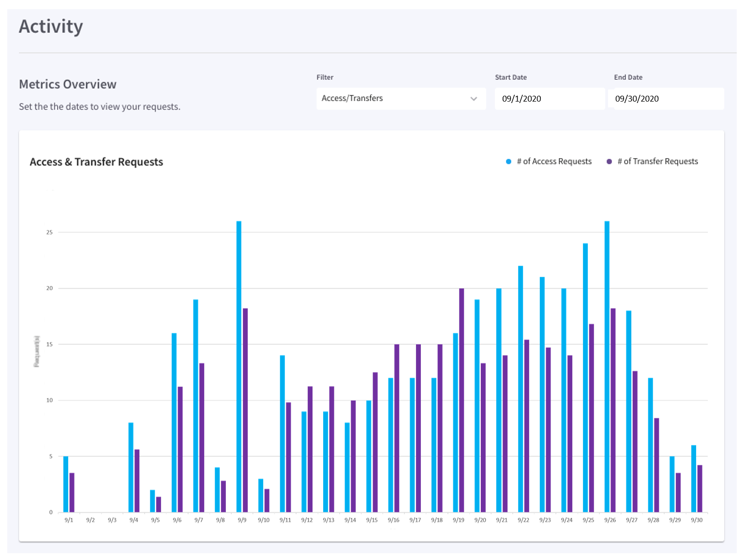Select the blue access bar for 9/26
The height and width of the screenshot is (560, 744).
(607, 367)
